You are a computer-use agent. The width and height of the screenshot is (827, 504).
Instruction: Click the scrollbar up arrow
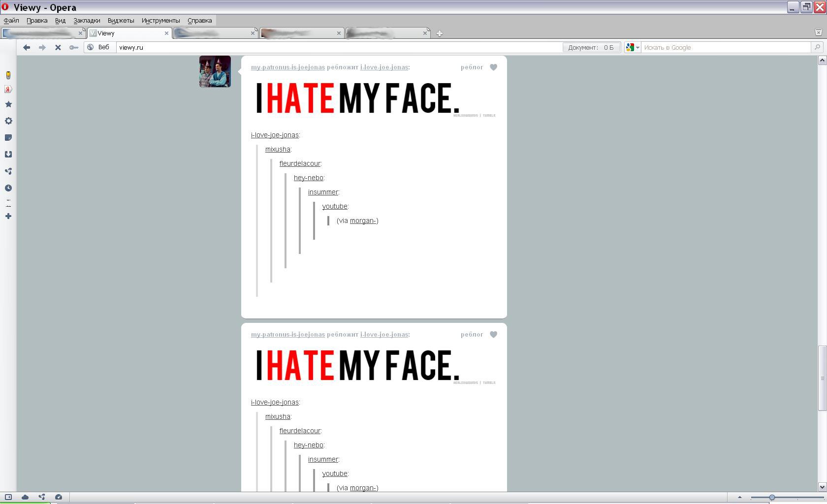point(822,60)
